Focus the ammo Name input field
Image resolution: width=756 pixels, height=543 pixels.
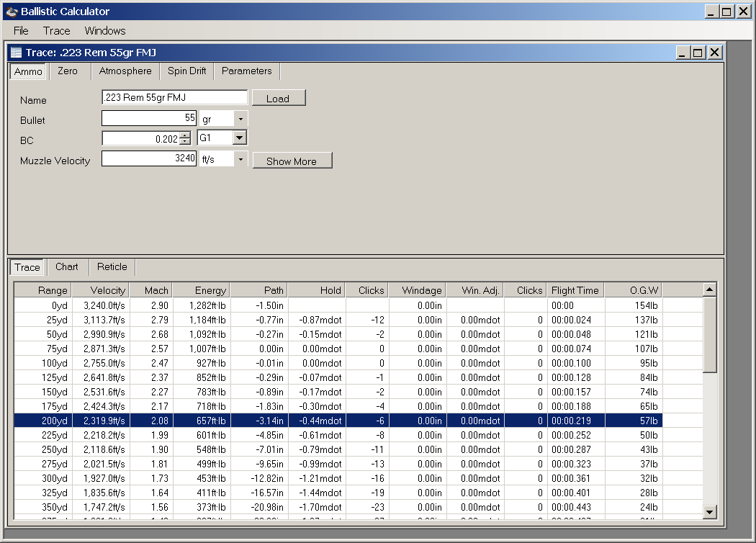(x=174, y=97)
